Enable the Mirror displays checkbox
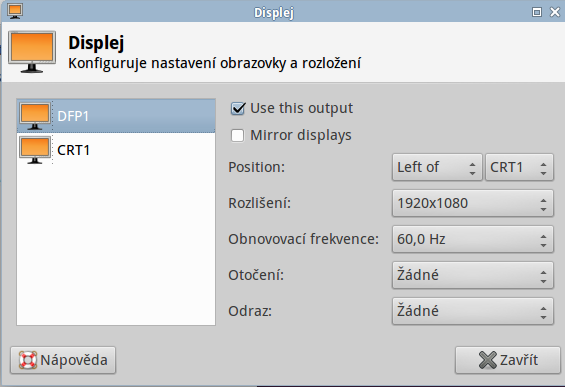This screenshot has width=565, height=387. (237, 136)
